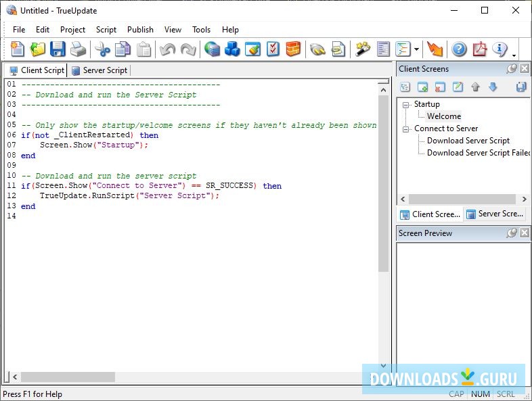
Task: Open dropdown arrow beside the list toolbar icon
Action: pyautogui.click(x=416, y=49)
